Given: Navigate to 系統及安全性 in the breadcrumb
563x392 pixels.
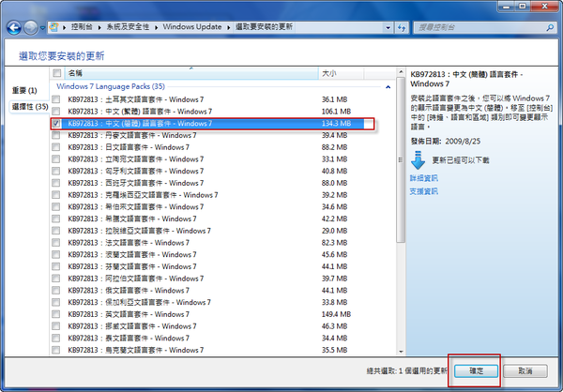Looking at the screenshot, I should tap(128, 27).
